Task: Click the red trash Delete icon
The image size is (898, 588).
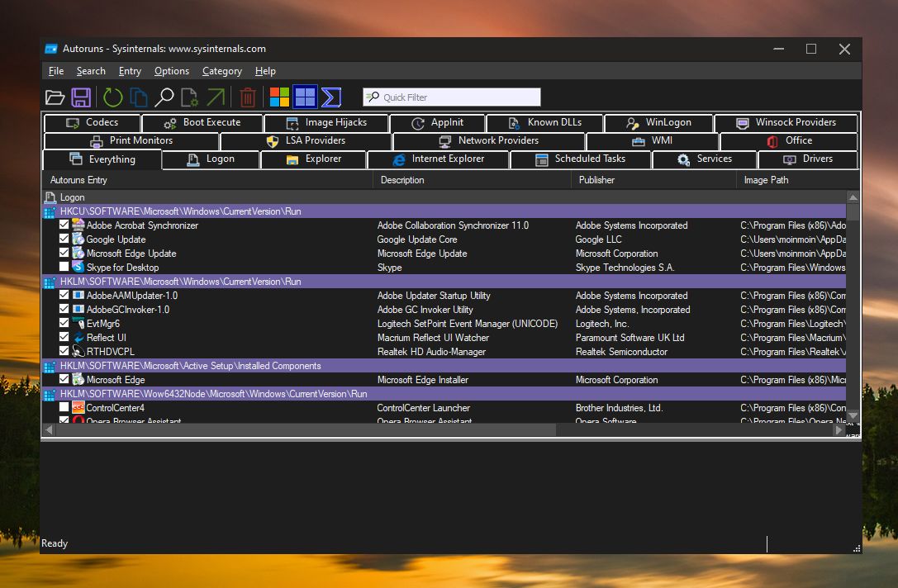Action: (x=247, y=97)
